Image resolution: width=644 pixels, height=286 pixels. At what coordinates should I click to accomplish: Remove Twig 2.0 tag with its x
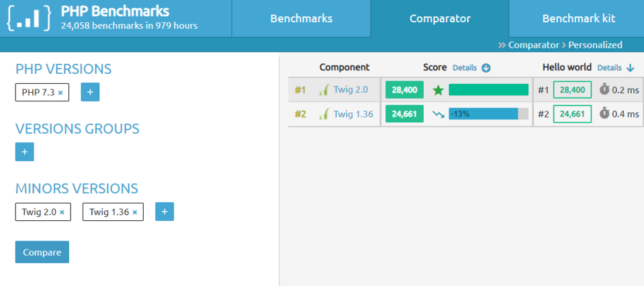[x=62, y=212]
